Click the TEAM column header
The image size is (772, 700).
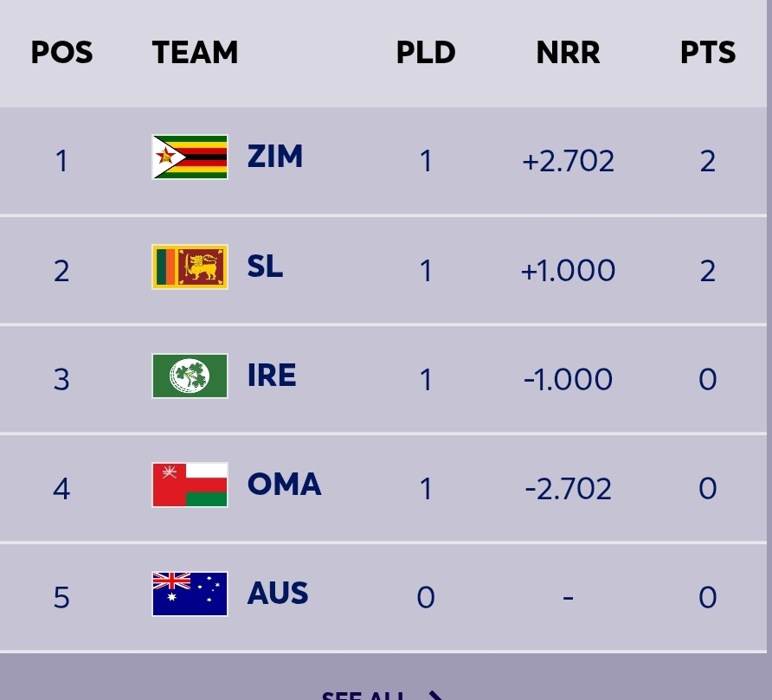point(195,54)
